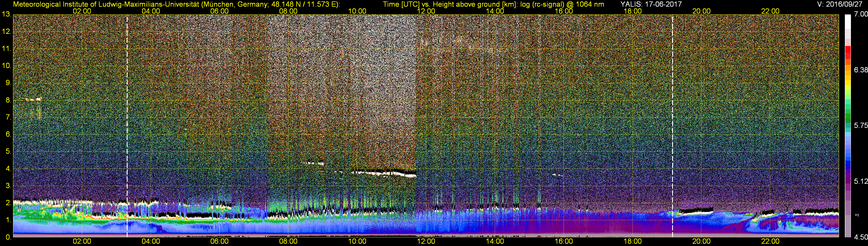
Task: Click the height axis label 13
Action: click(x=6, y=14)
